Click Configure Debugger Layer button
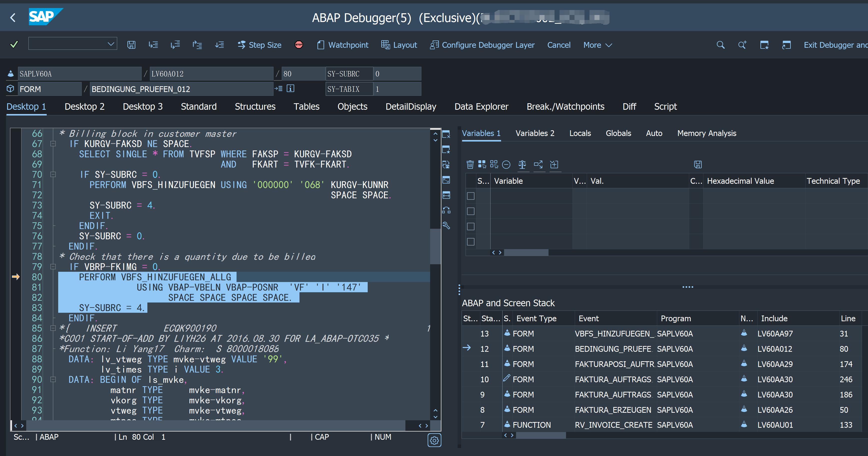Screen dimensions: 868x456 point(482,45)
